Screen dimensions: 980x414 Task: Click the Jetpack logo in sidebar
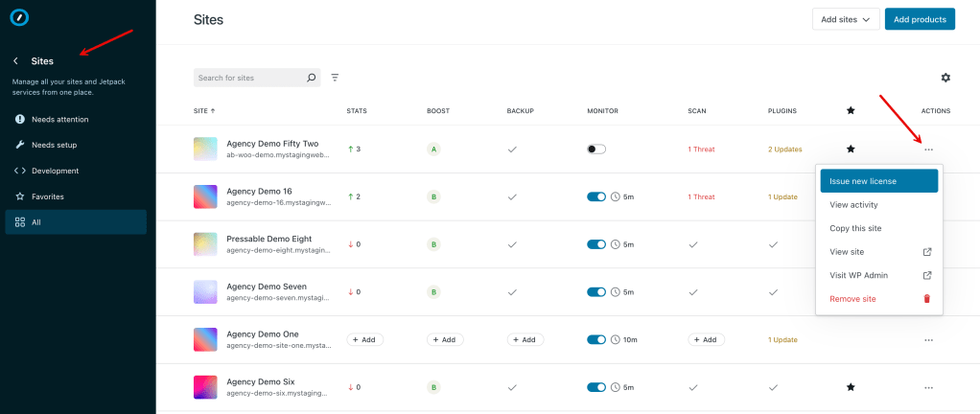[17, 18]
